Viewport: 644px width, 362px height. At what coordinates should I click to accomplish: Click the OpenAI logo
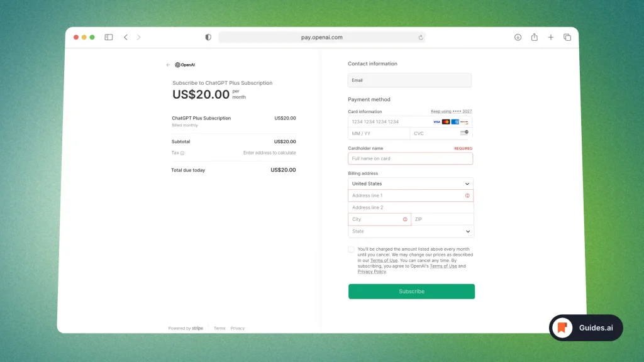tap(185, 65)
